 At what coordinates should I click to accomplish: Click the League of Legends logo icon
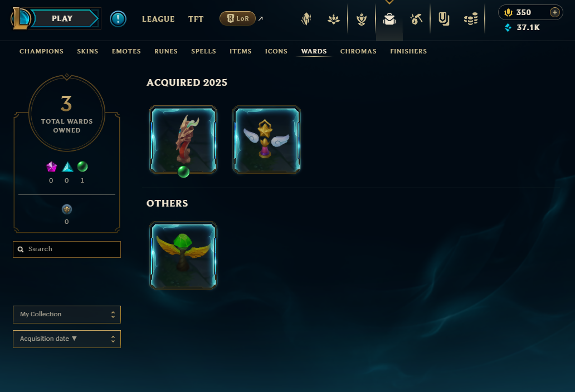click(x=20, y=18)
